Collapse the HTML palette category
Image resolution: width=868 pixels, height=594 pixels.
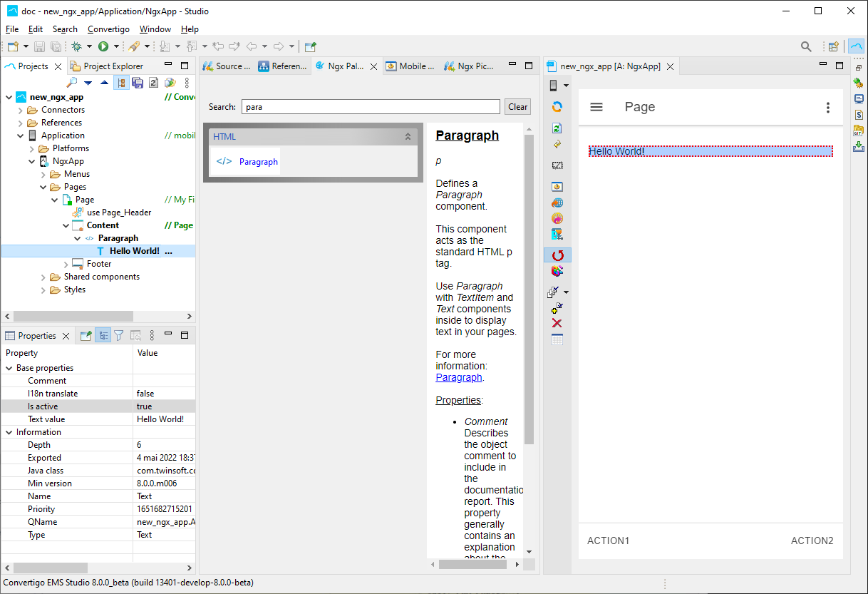pyautogui.click(x=408, y=136)
